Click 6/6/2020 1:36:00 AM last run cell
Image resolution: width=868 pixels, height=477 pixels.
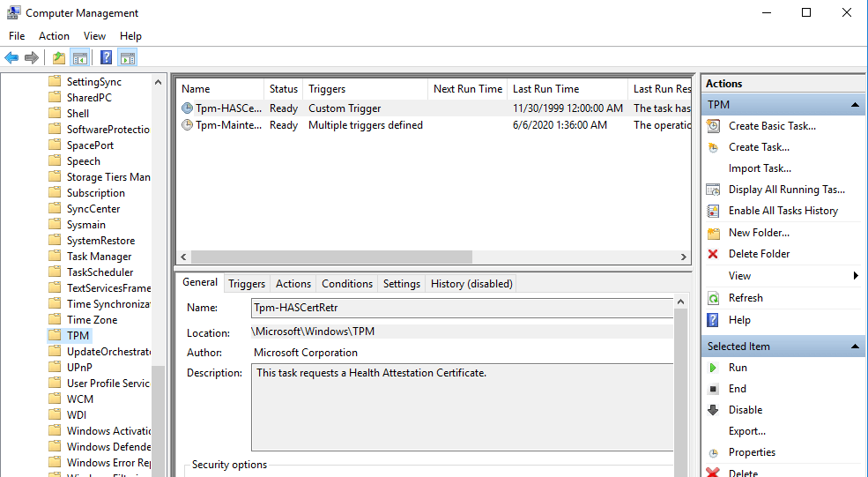click(560, 125)
